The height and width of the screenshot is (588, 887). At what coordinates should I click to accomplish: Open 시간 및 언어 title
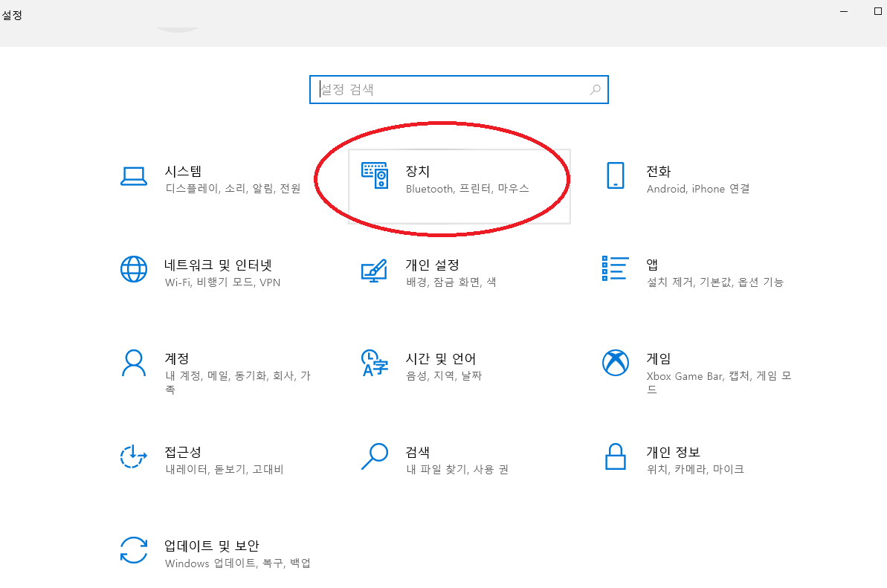441,358
